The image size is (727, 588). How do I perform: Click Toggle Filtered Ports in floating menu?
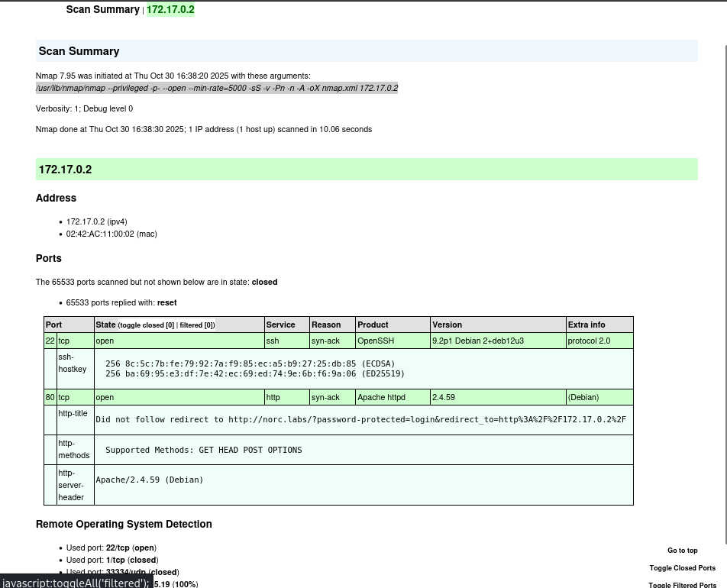pyautogui.click(x=683, y=585)
